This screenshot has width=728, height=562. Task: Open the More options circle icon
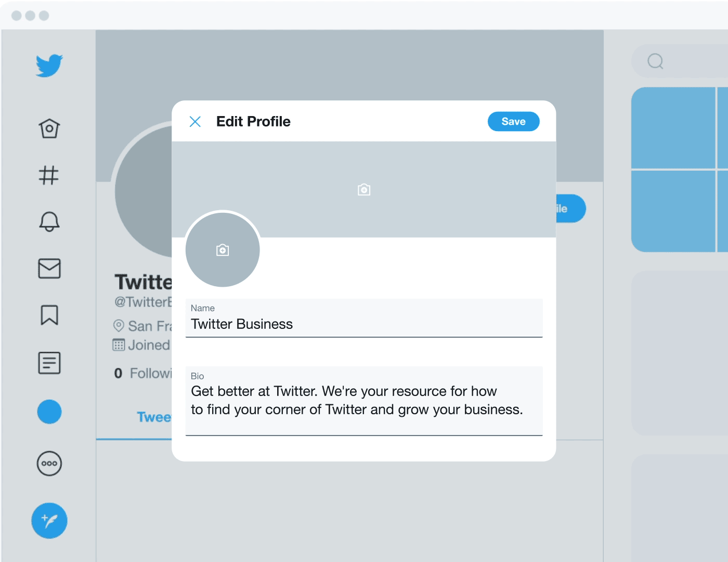click(x=49, y=464)
